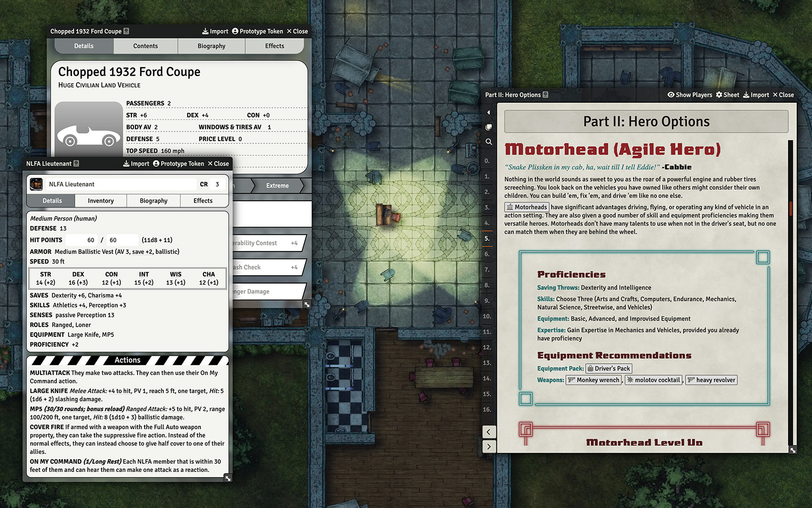Click the resize handle of Ford Coupe window
The height and width of the screenshot is (508, 812).
307,304
